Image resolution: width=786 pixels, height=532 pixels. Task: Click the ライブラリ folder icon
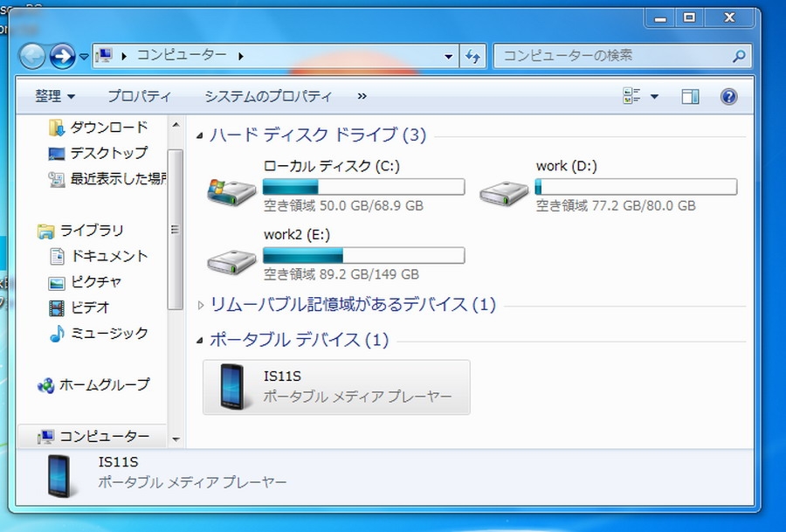tap(46, 231)
